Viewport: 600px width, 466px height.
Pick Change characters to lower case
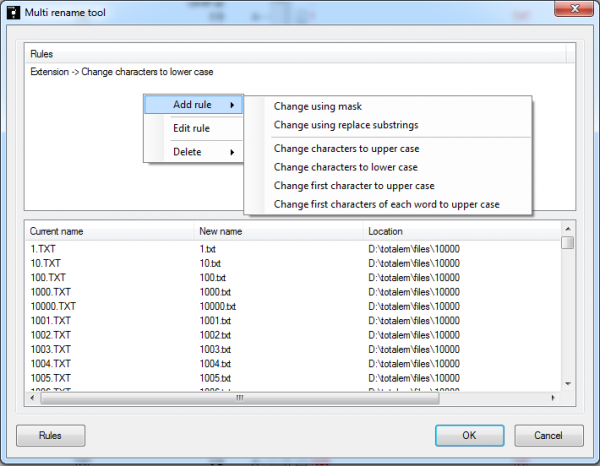click(x=346, y=167)
